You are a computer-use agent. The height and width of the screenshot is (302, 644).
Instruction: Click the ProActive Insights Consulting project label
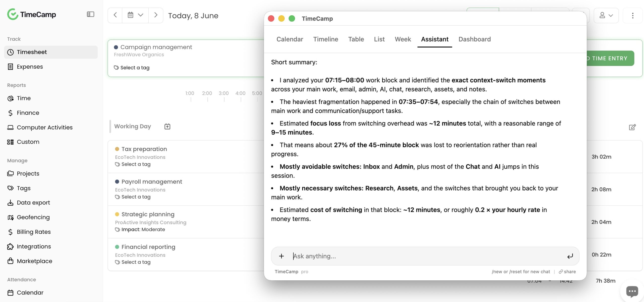tap(151, 222)
